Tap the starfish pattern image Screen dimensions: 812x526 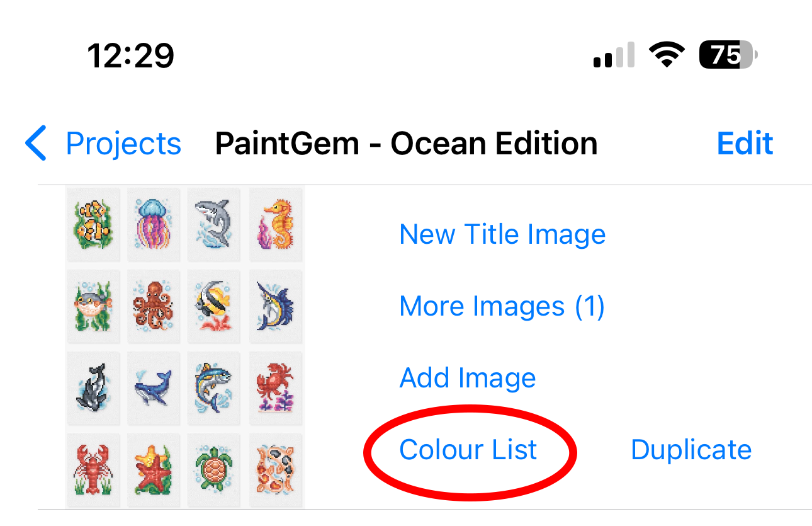(x=154, y=469)
